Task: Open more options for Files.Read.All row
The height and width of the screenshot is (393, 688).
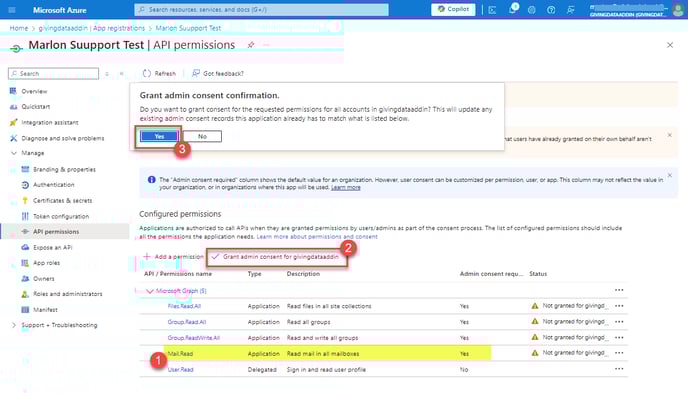Action: [x=619, y=306]
